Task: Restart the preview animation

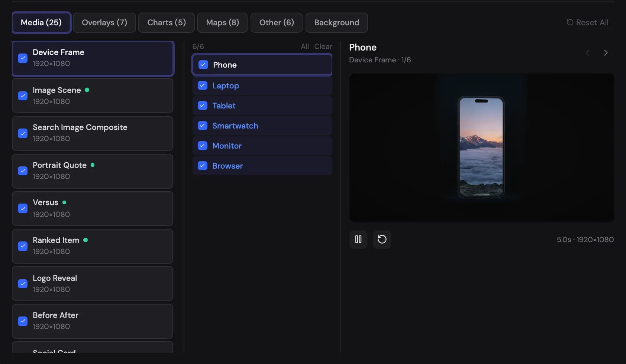Action: tap(382, 239)
